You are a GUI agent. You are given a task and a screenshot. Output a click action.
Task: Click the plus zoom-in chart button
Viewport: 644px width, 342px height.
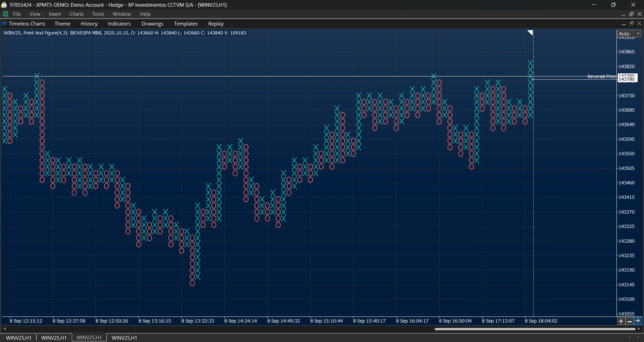[621, 321]
